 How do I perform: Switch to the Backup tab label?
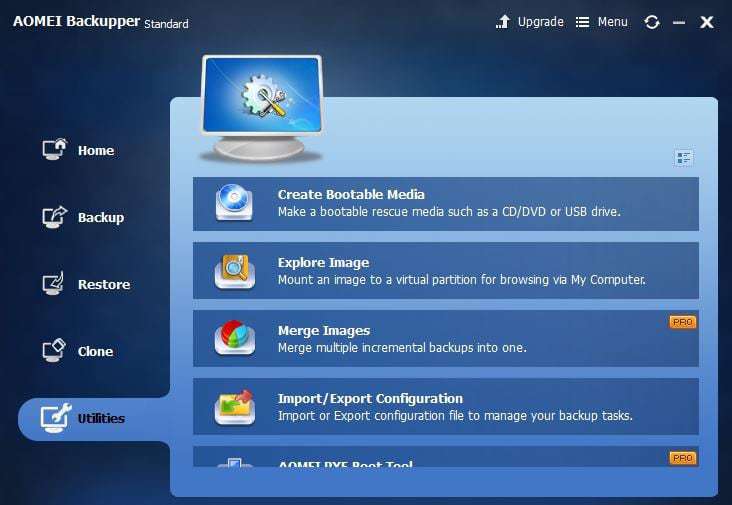pyautogui.click(x=101, y=218)
